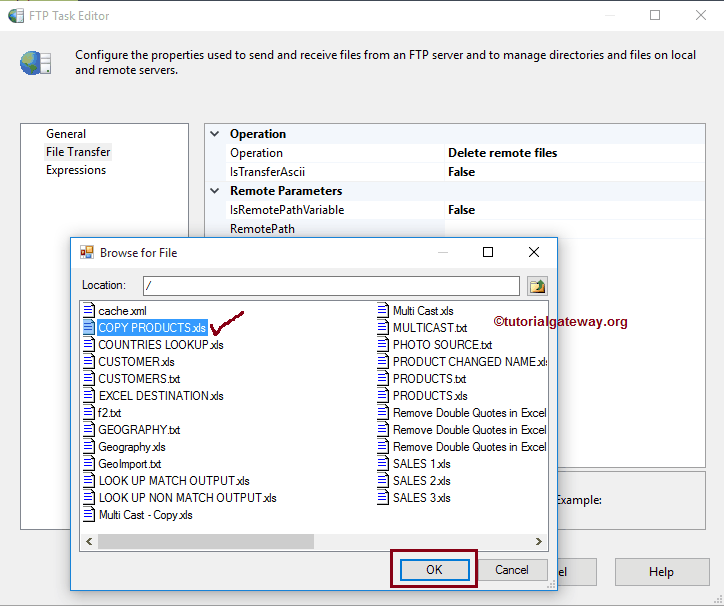Maximize the Browse for File dialog
724x606 pixels.
coord(488,252)
